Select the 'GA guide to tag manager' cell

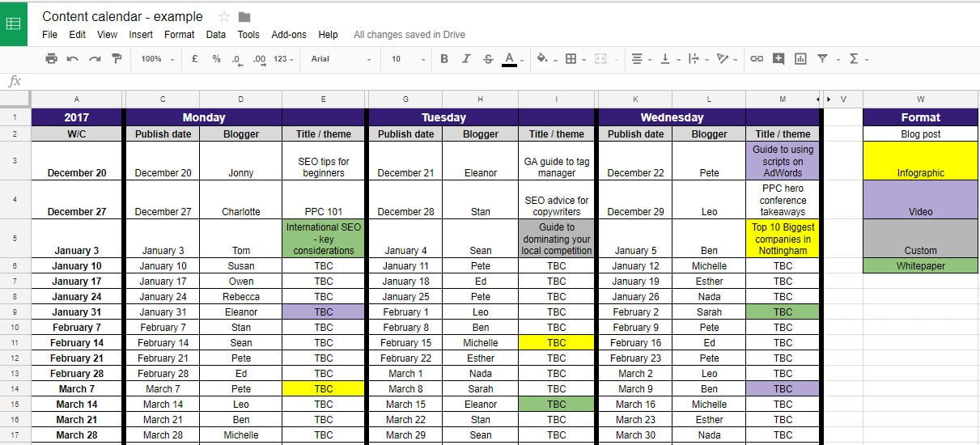click(x=557, y=161)
